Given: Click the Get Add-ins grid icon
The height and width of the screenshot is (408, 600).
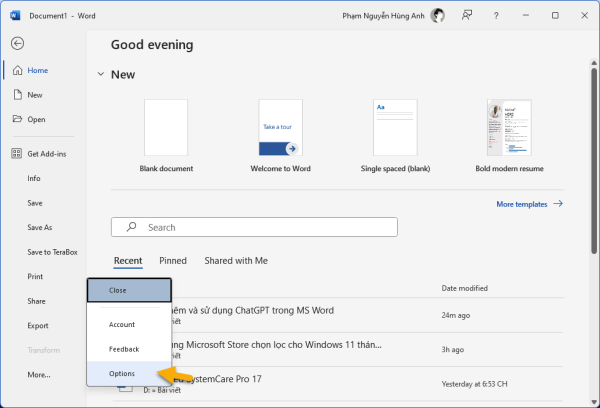Looking at the screenshot, I should (x=16, y=154).
